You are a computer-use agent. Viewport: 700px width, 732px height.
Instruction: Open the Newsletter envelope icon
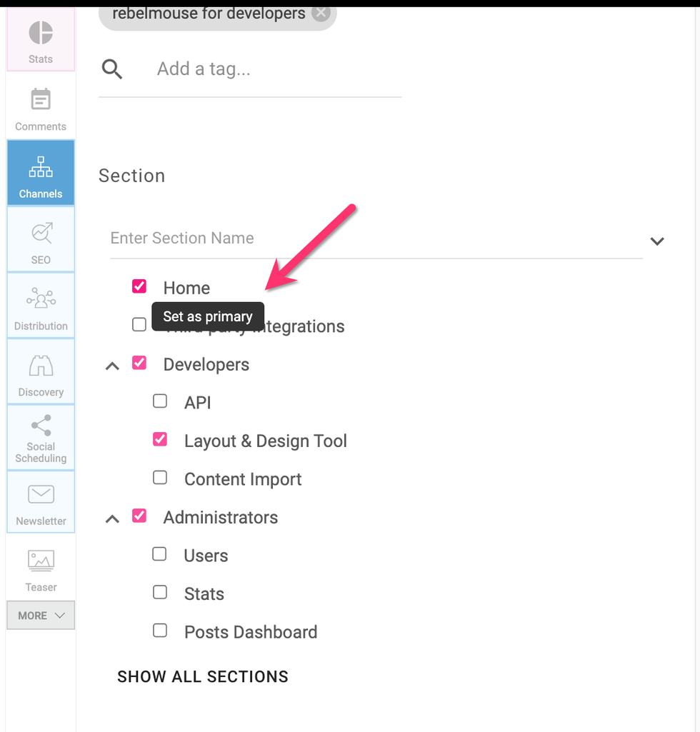[x=41, y=494]
